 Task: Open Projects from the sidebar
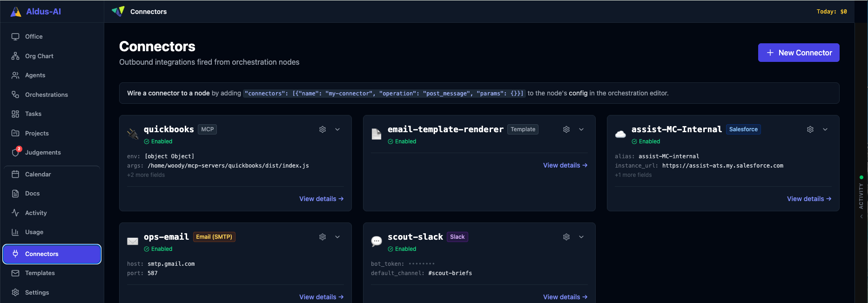pos(52,133)
